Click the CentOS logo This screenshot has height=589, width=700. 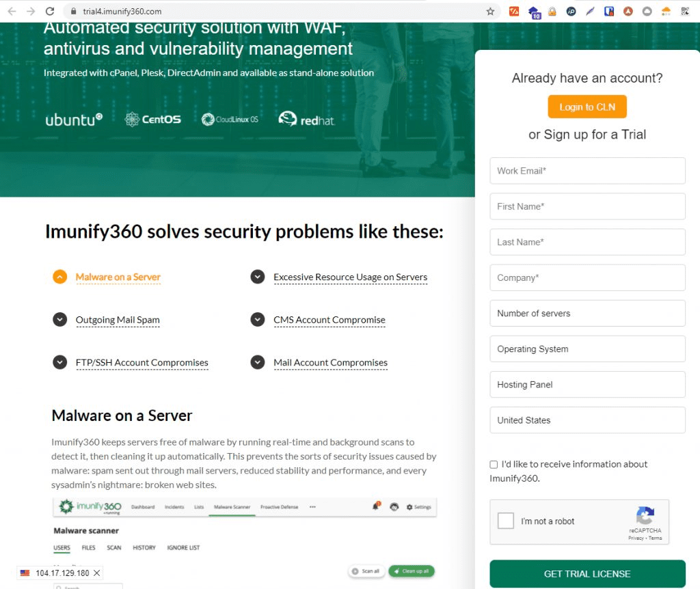152,119
